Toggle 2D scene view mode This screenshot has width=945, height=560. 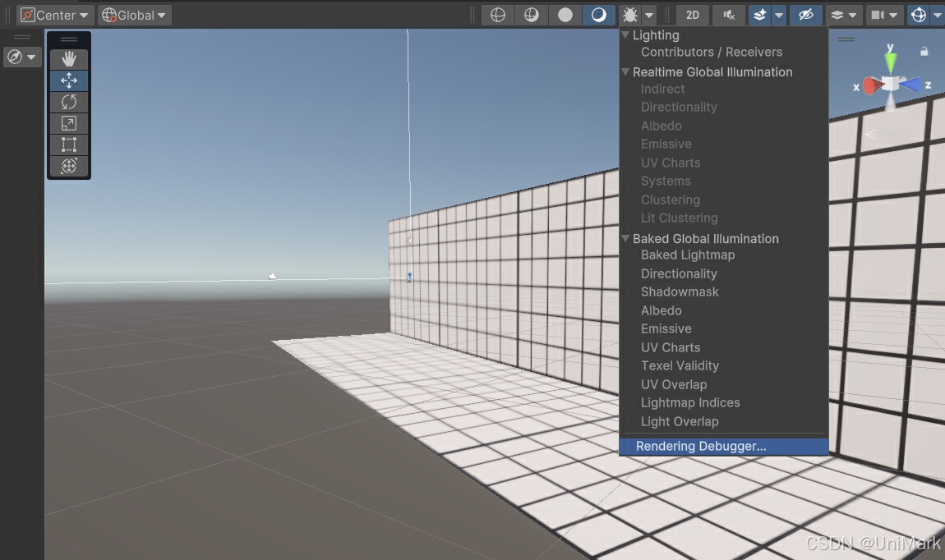pyautogui.click(x=691, y=14)
